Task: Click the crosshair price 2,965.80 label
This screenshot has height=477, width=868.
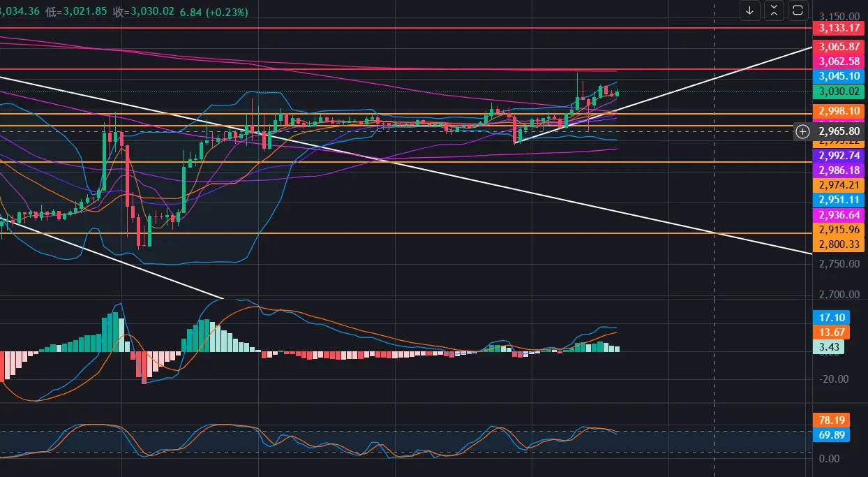Action: click(x=838, y=131)
